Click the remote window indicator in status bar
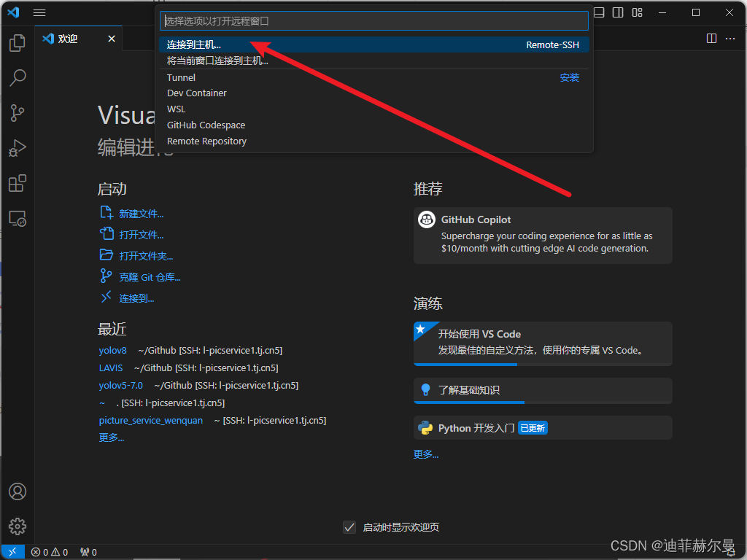This screenshot has width=747, height=560. [13, 552]
